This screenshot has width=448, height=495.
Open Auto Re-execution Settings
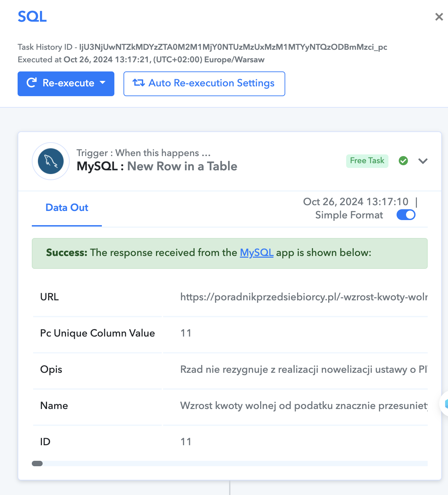pyautogui.click(x=204, y=84)
